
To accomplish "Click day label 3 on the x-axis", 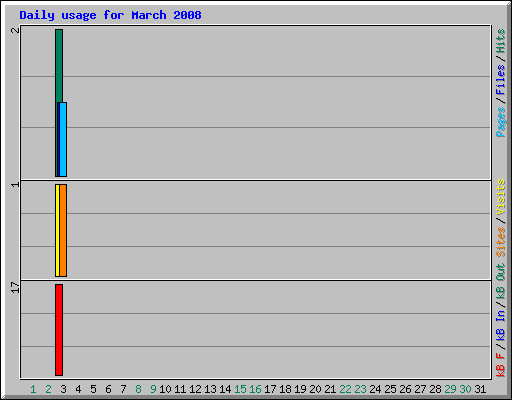I will pos(63,389).
